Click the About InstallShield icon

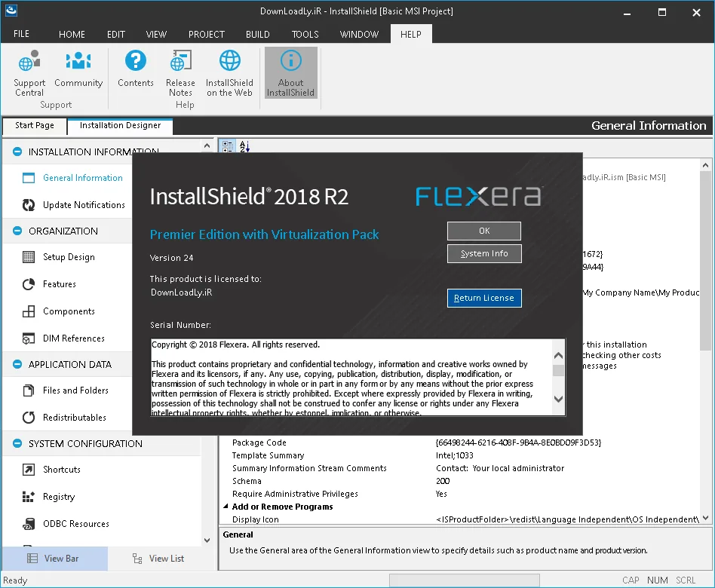coord(291,60)
